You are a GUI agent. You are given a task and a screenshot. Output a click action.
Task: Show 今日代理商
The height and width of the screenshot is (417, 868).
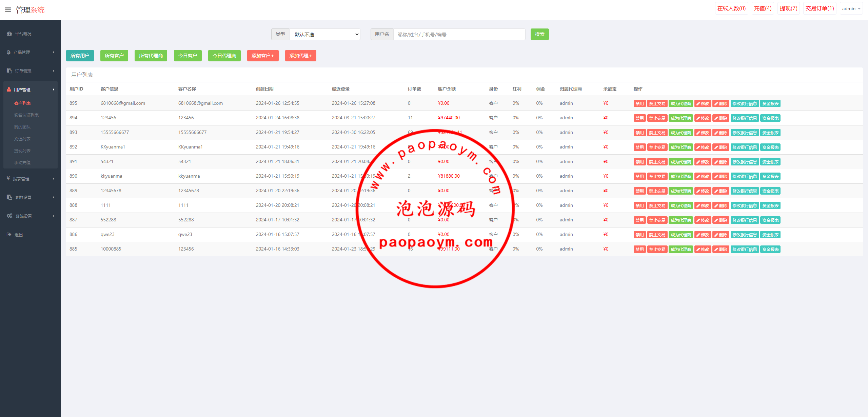[x=224, y=56]
